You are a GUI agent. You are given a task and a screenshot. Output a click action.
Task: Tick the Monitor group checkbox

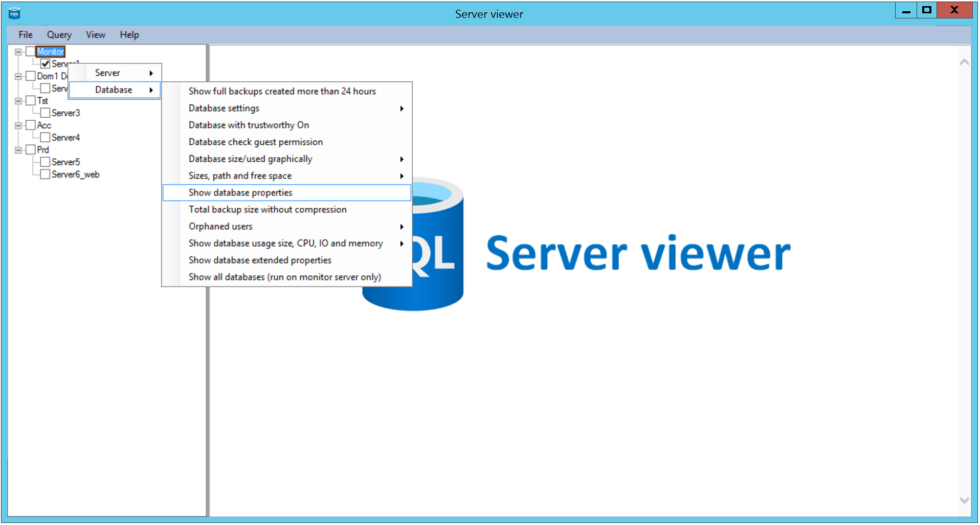click(31, 52)
